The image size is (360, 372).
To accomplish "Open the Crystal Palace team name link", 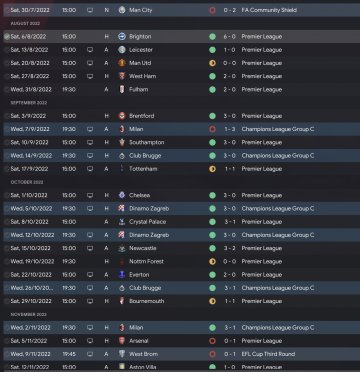I will [x=147, y=222].
